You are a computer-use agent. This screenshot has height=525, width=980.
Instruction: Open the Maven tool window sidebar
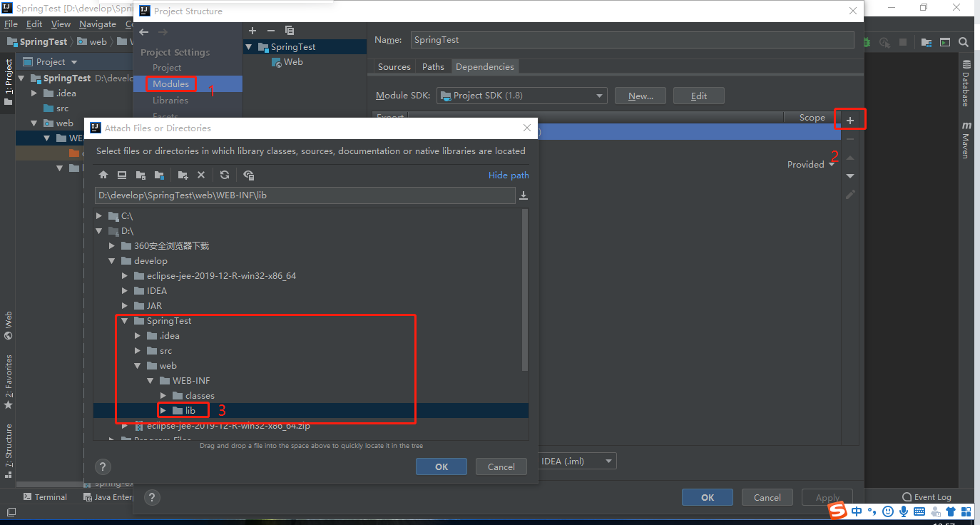click(x=966, y=140)
